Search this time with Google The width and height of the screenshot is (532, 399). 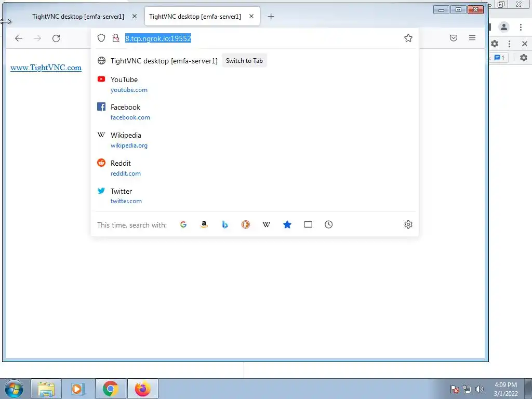click(x=183, y=224)
